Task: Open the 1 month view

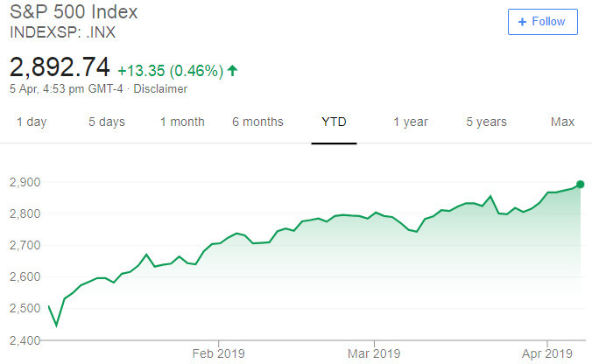Action: point(182,122)
